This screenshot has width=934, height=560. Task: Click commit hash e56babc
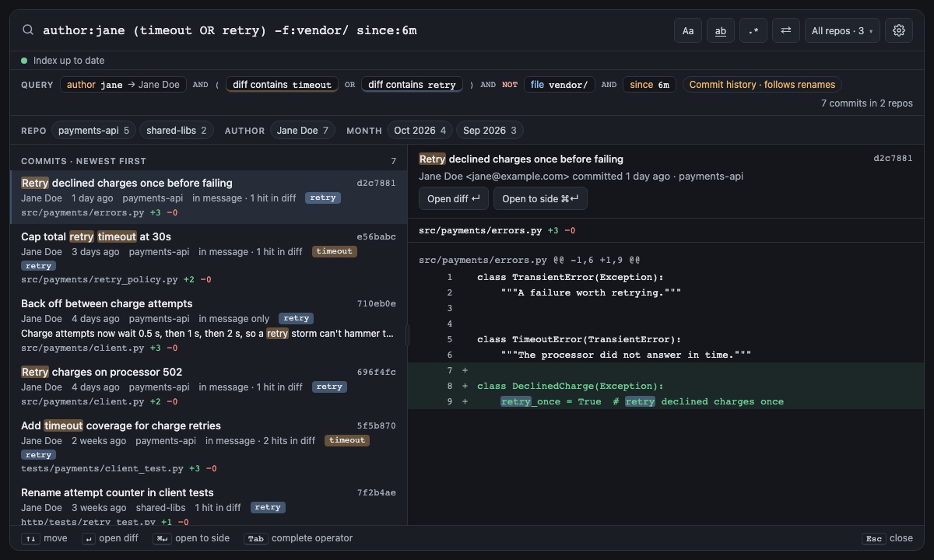pos(376,236)
